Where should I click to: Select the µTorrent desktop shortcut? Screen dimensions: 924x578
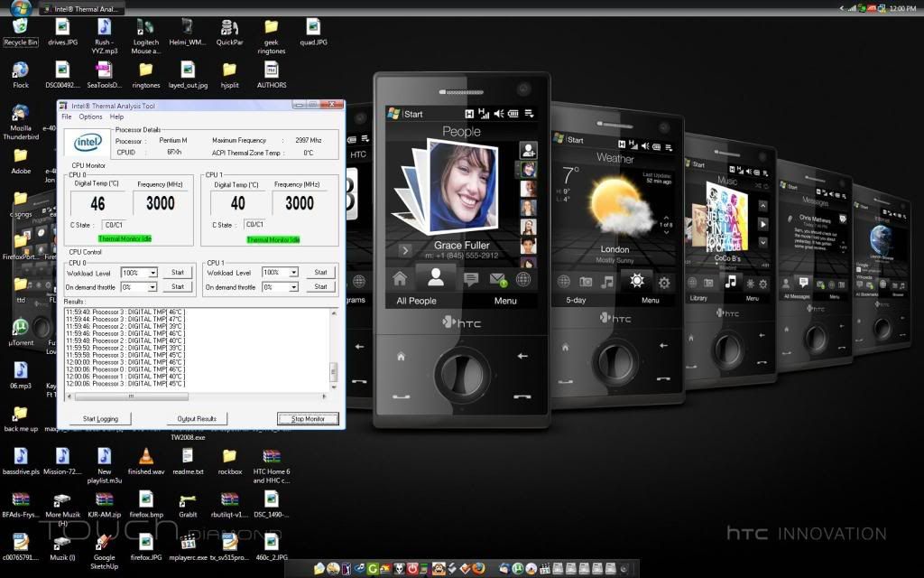[x=21, y=332]
